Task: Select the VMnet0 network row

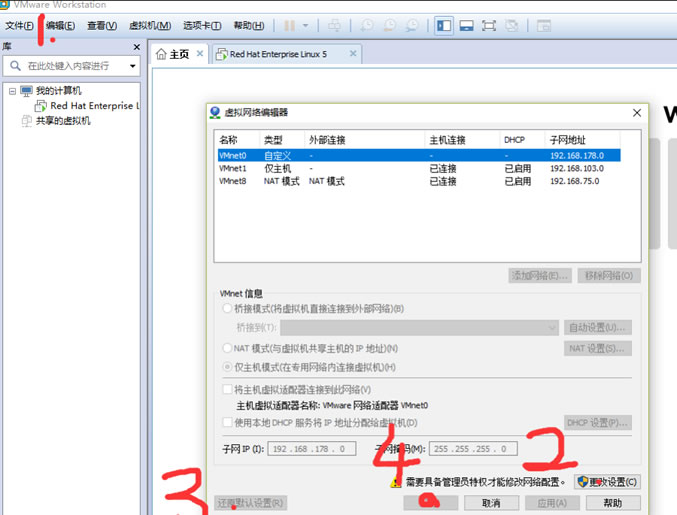Action: [419, 155]
